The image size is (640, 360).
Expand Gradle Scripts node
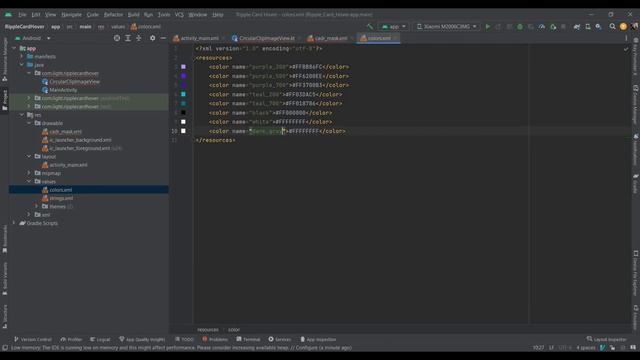pyautogui.click(x=14, y=223)
